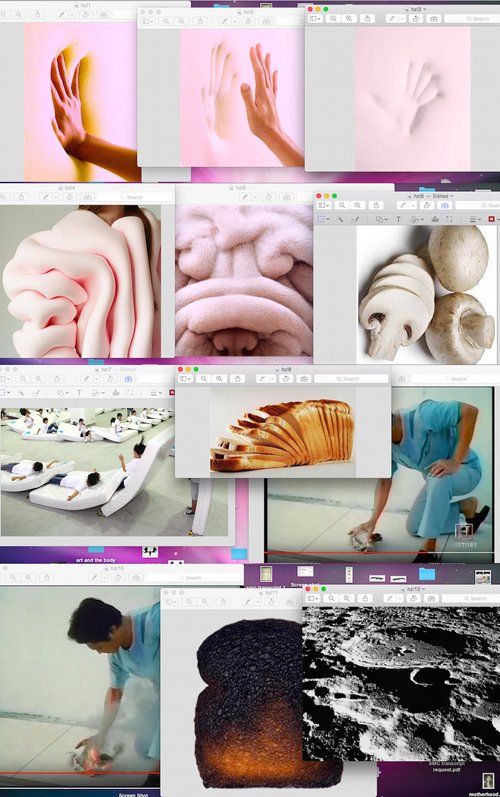The height and width of the screenshot is (797, 500).
Task: Open Adjust Color in hzl6 markup toolbar
Action: [x=435, y=219]
